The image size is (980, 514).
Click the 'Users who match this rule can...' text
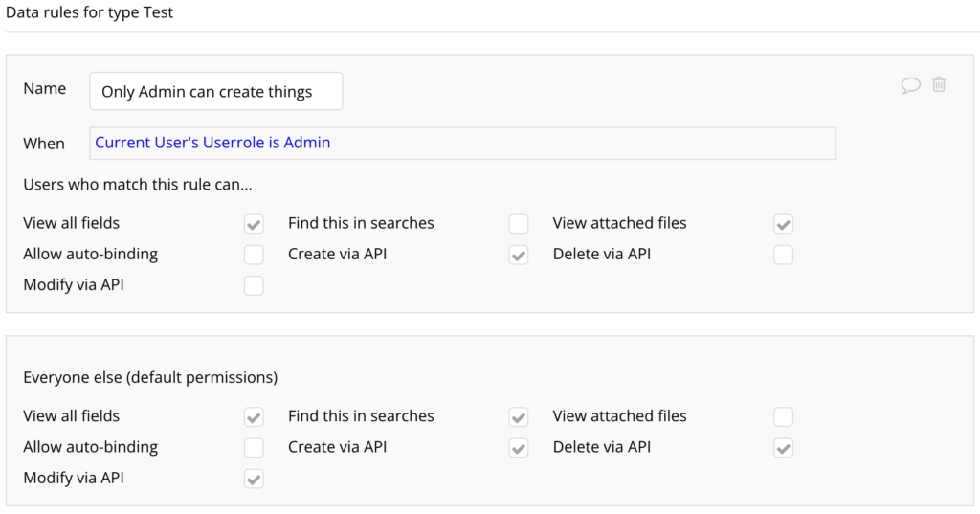[138, 185]
